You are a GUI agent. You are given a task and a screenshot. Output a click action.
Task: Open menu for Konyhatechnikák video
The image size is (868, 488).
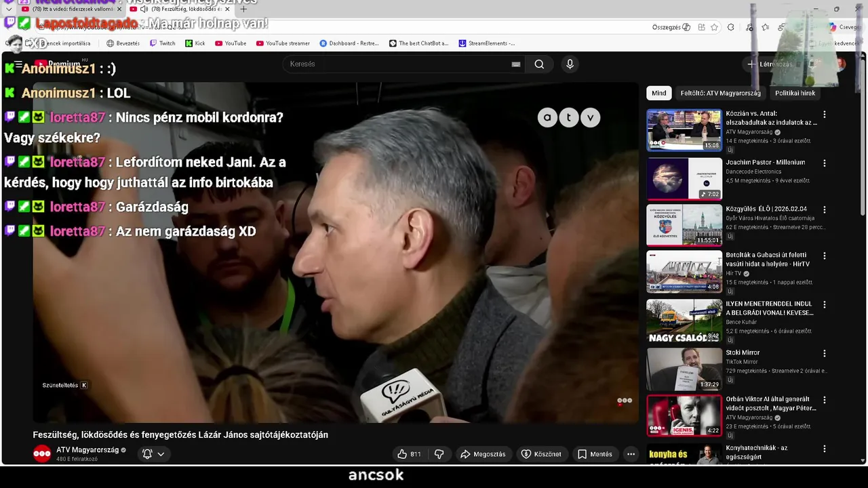point(825,449)
